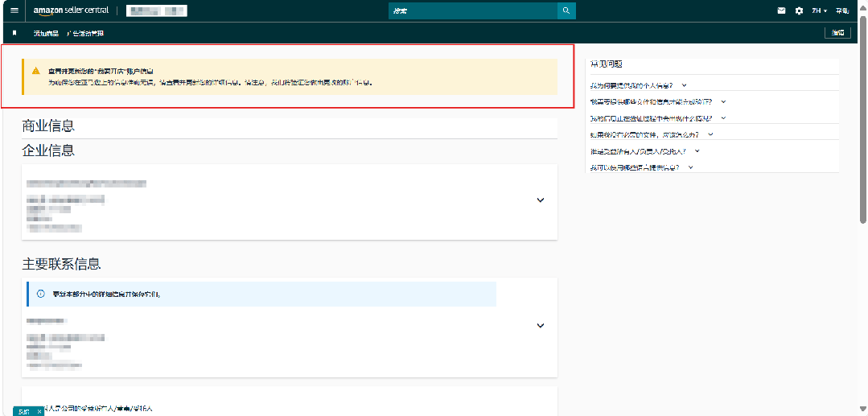
Task: Click the bookmark icon in favorites bar
Action: point(14,33)
